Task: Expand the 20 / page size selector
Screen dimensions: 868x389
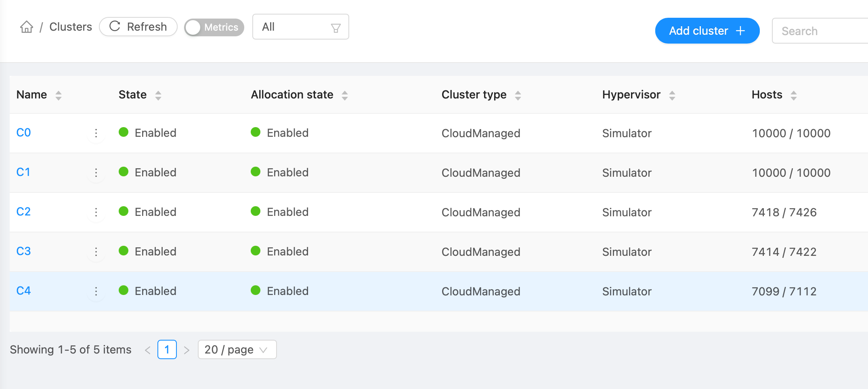Action: (237, 349)
